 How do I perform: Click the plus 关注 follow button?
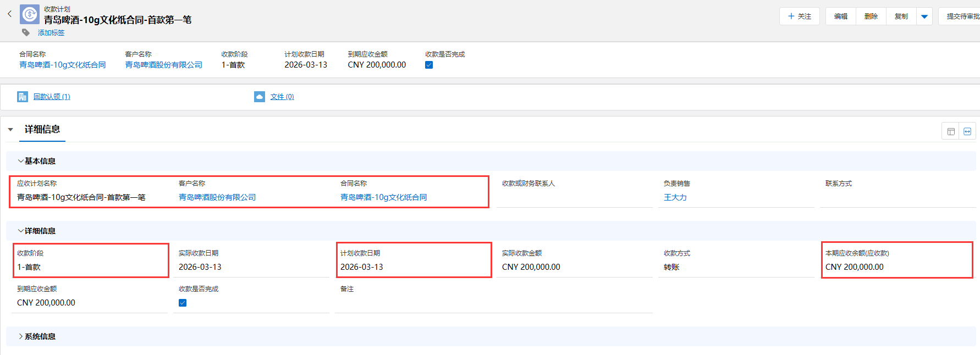point(799,16)
